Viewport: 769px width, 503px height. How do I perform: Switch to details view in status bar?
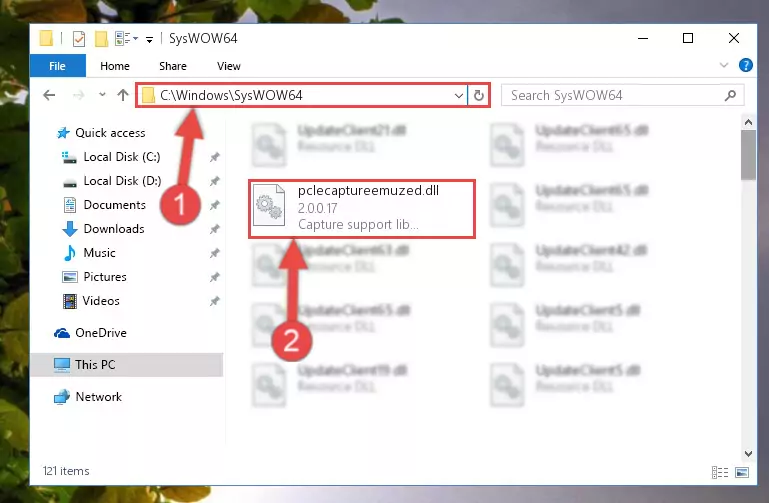point(719,472)
